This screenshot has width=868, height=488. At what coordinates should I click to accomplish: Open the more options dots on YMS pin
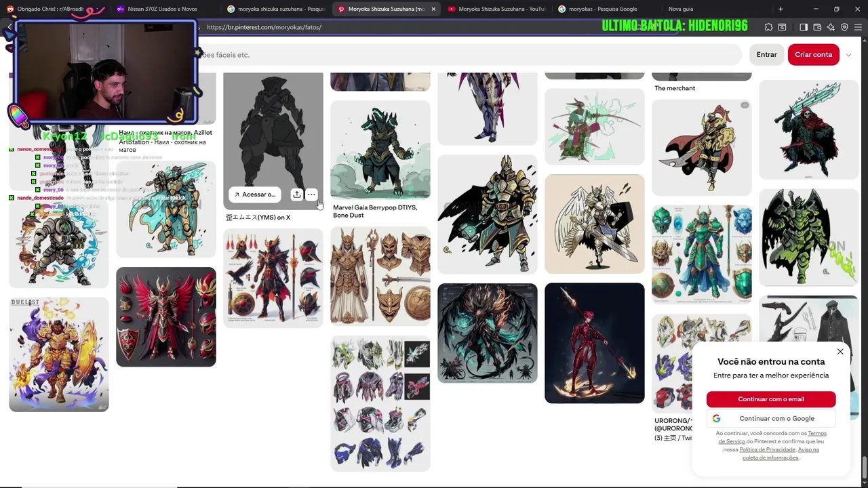click(x=311, y=195)
